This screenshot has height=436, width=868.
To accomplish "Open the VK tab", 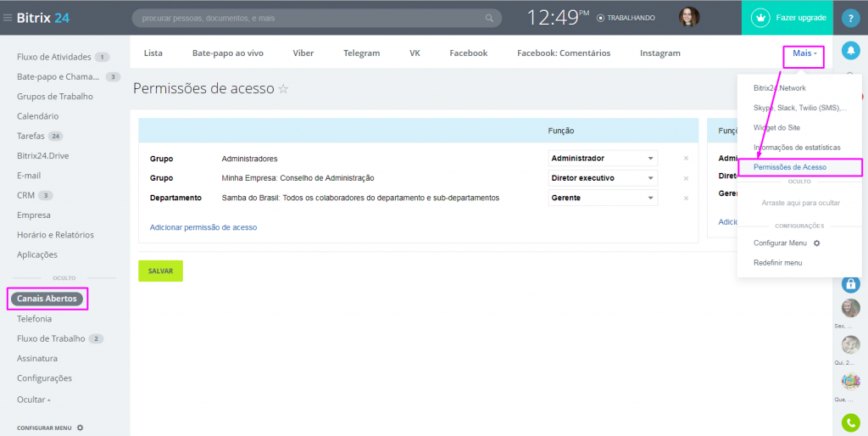I will click(415, 53).
